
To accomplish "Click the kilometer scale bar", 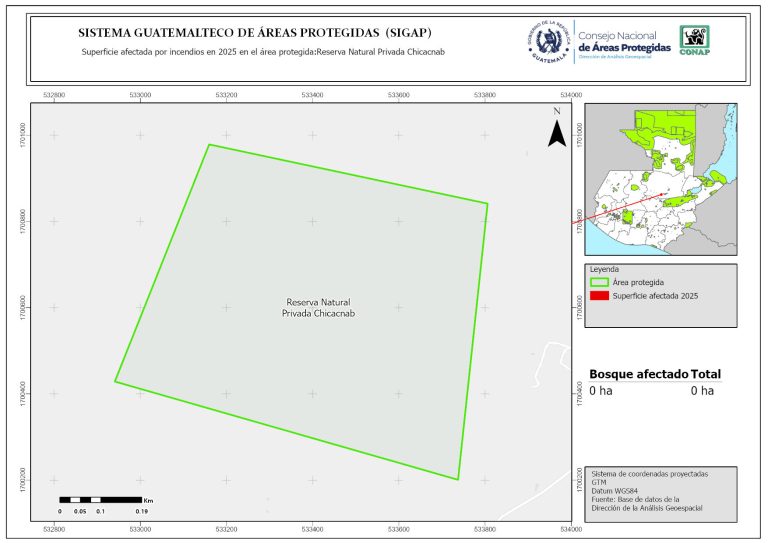I will pos(100,499).
